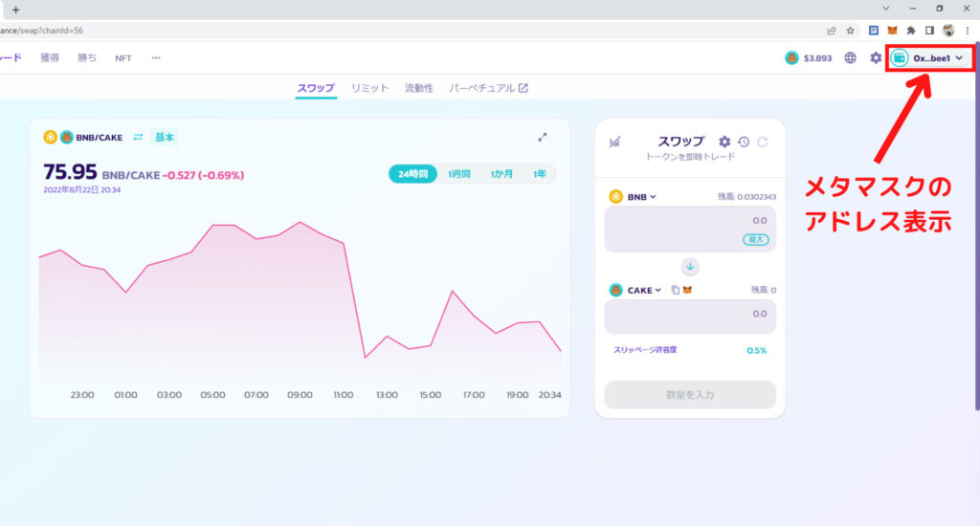This screenshot has width=980, height=526.
Task: Open global settings gear in top navigation
Action: (876, 58)
